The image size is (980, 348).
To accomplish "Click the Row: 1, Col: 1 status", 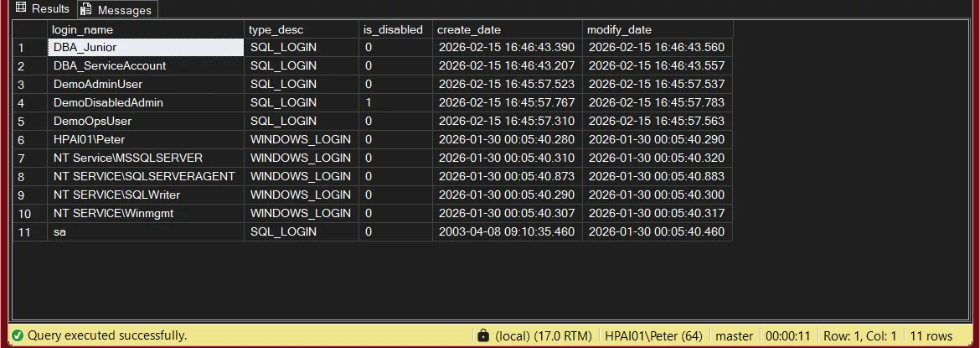I will [x=859, y=336].
